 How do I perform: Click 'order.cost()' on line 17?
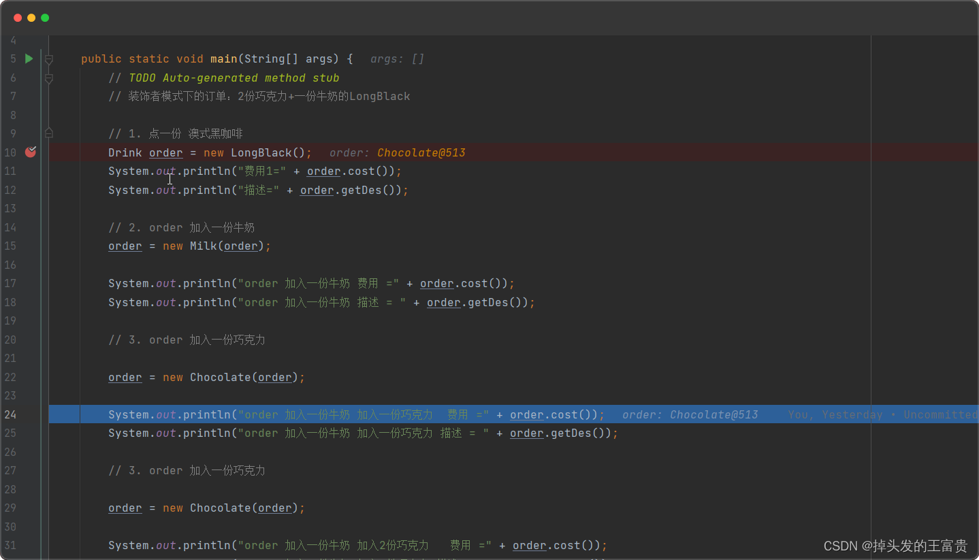click(464, 284)
